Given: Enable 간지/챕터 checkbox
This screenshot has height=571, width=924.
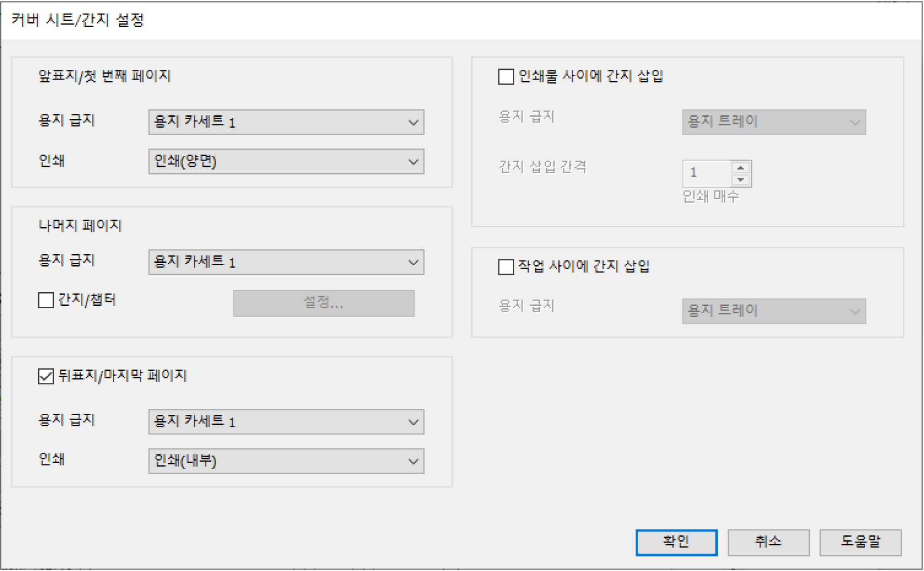Looking at the screenshot, I should pos(46,300).
